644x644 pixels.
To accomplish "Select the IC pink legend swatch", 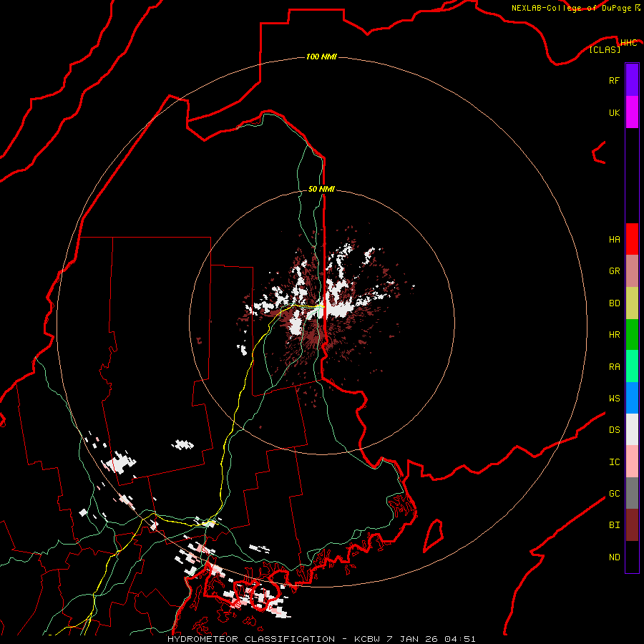I will [632, 462].
